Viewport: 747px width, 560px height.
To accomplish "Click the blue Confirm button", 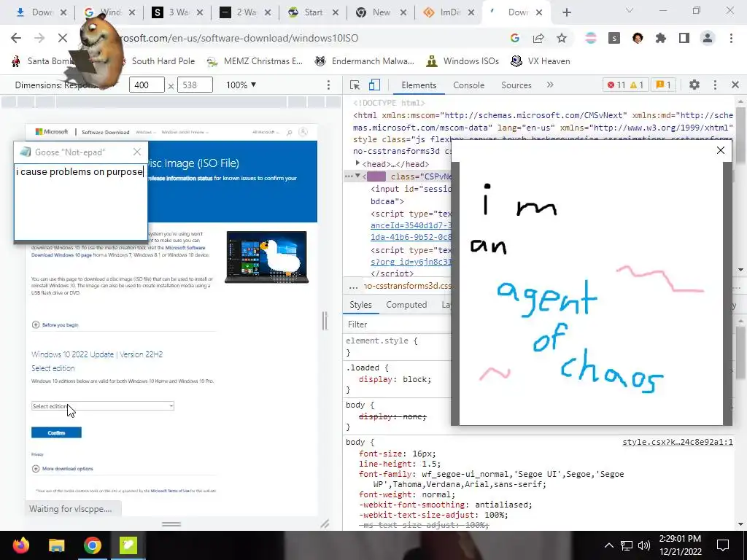I will (56, 432).
